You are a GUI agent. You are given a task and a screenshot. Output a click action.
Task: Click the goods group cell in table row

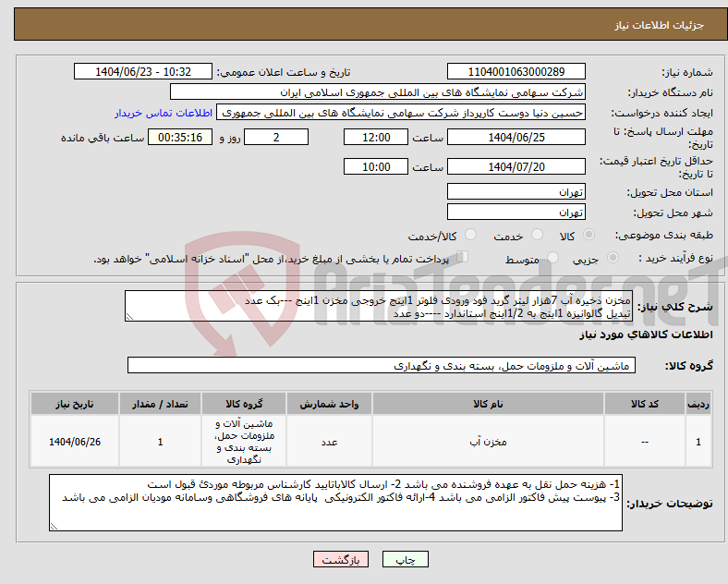[x=244, y=442]
